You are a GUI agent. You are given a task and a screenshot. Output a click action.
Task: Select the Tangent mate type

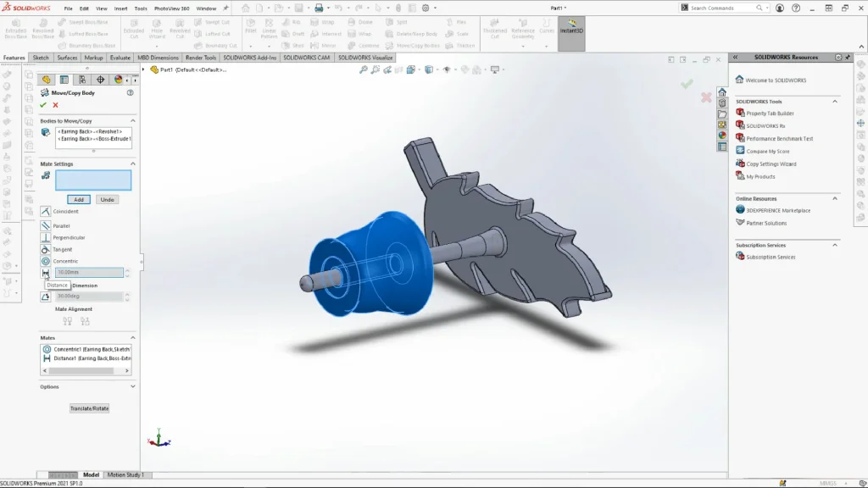coord(46,250)
